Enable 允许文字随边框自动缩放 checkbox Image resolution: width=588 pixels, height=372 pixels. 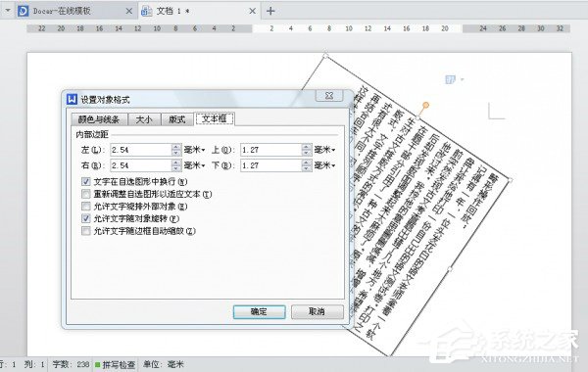pos(86,231)
